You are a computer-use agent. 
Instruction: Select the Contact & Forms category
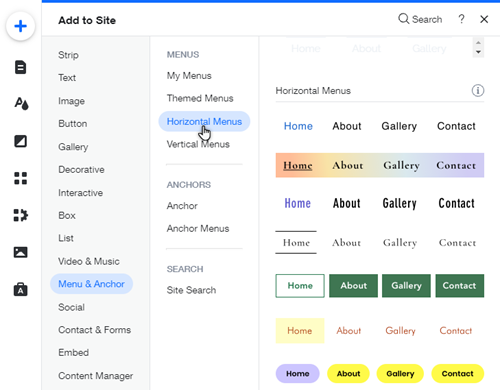point(94,330)
